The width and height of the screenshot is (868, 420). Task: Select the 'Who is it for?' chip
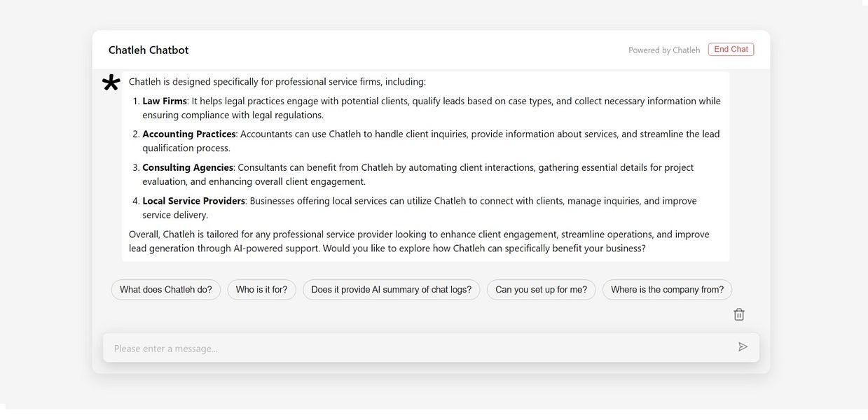click(261, 290)
